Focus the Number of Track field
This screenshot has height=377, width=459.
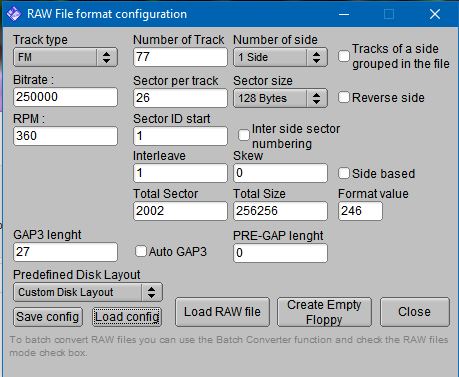click(180, 57)
